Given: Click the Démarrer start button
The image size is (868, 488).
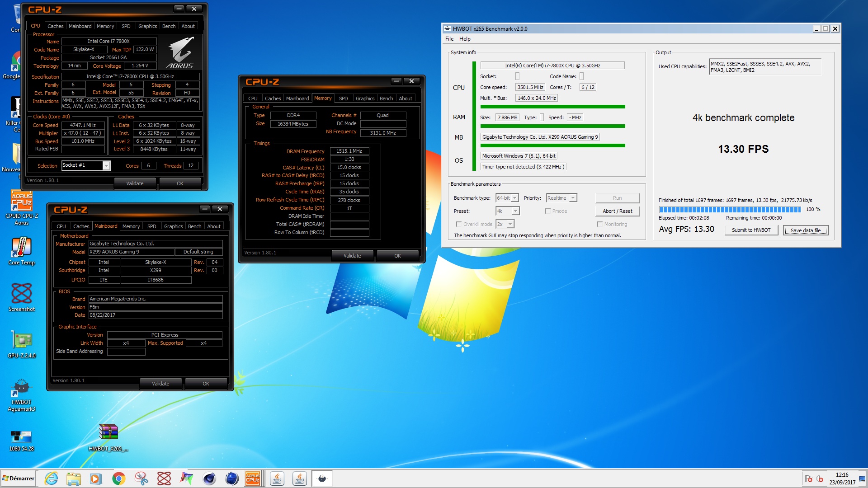Looking at the screenshot, I should [x=18, y=479].
